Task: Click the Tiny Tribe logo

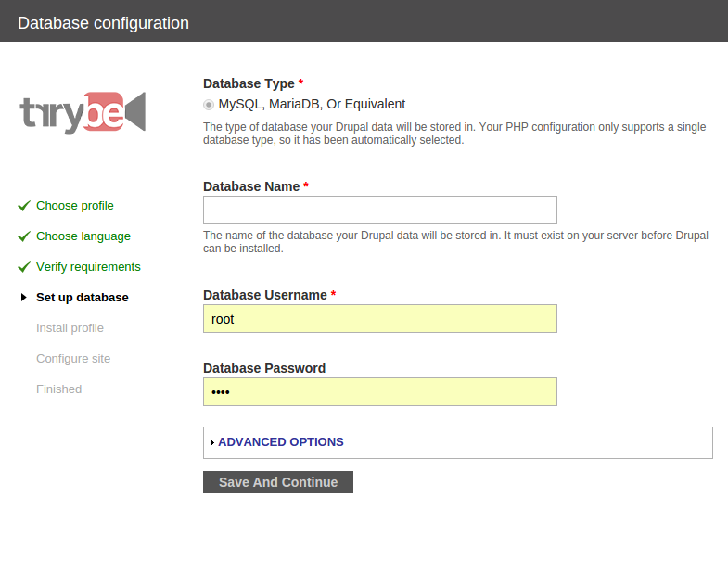Action: click(x=83, y=113)
